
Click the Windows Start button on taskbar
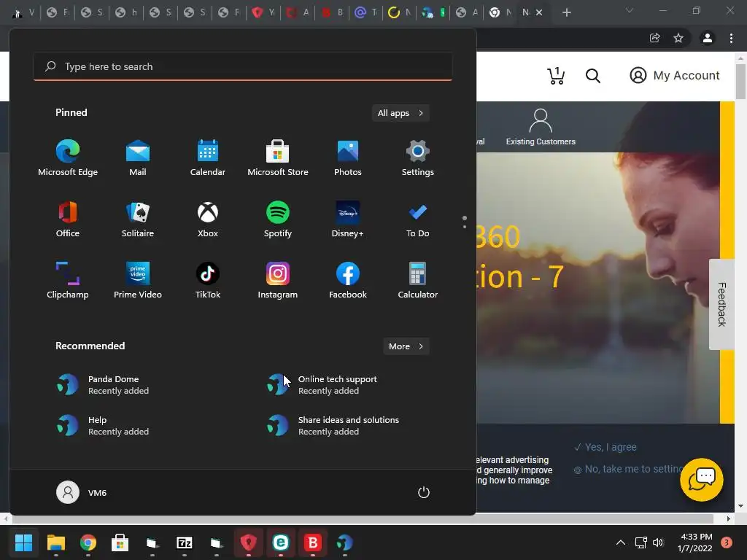click(x=23, y=542)
